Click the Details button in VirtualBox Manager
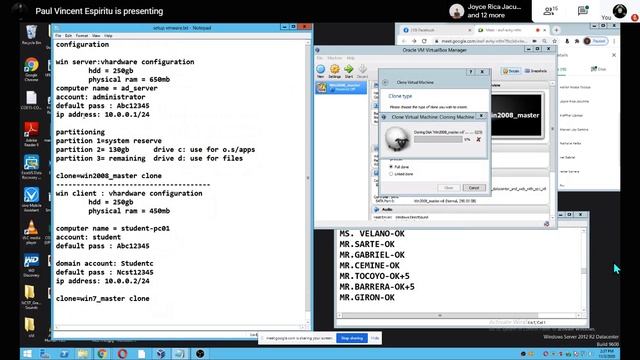Screen dimensions: 640x360 tap(511, 71)
